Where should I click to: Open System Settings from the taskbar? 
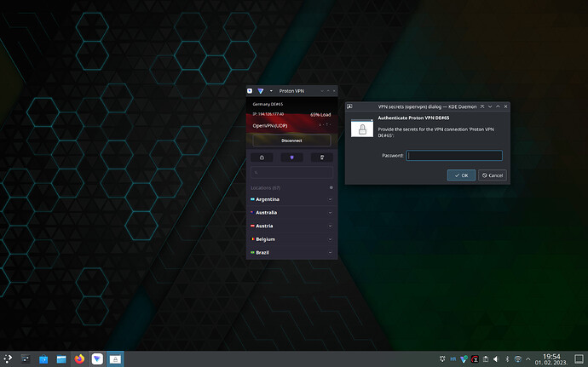click(x=26, y=358)
